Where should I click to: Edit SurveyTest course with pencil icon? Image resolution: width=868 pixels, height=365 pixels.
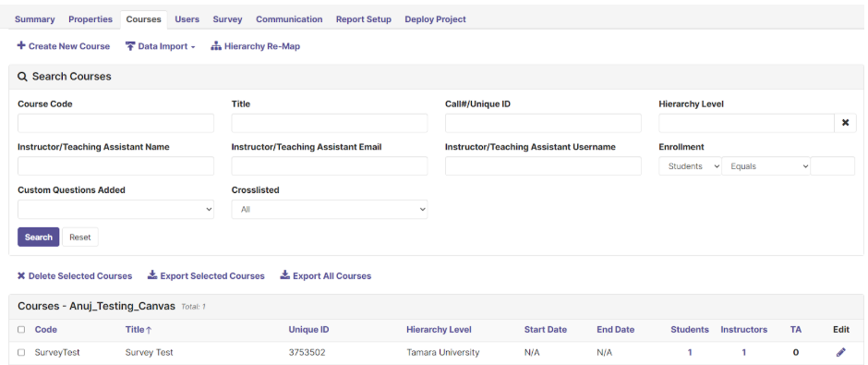coord(841,352)
